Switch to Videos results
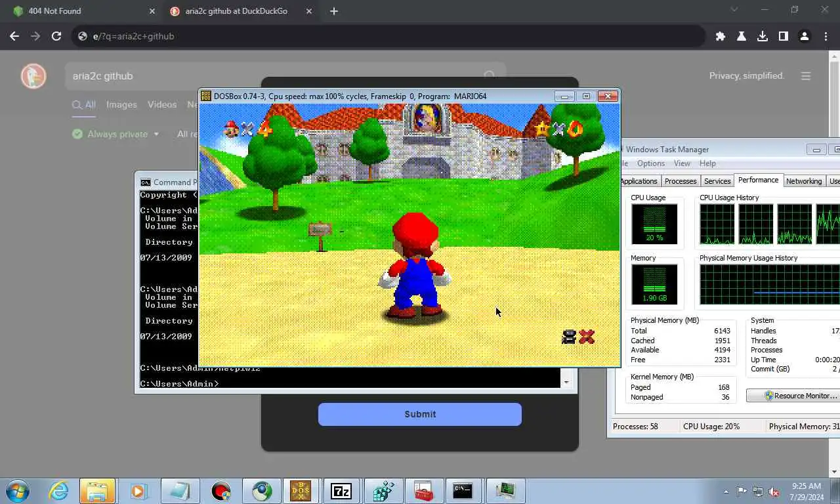 [162, 104]
